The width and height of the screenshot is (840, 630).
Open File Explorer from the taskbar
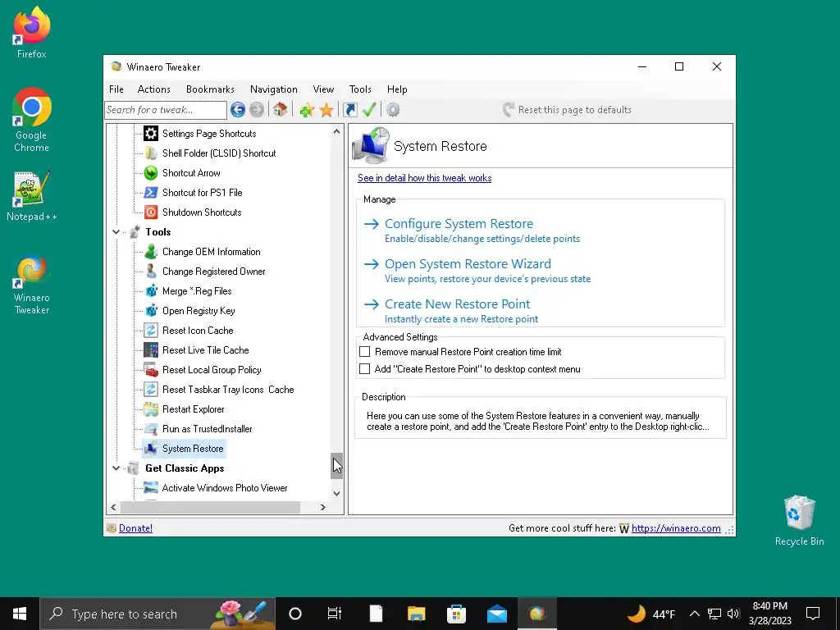tap(416, 614)
